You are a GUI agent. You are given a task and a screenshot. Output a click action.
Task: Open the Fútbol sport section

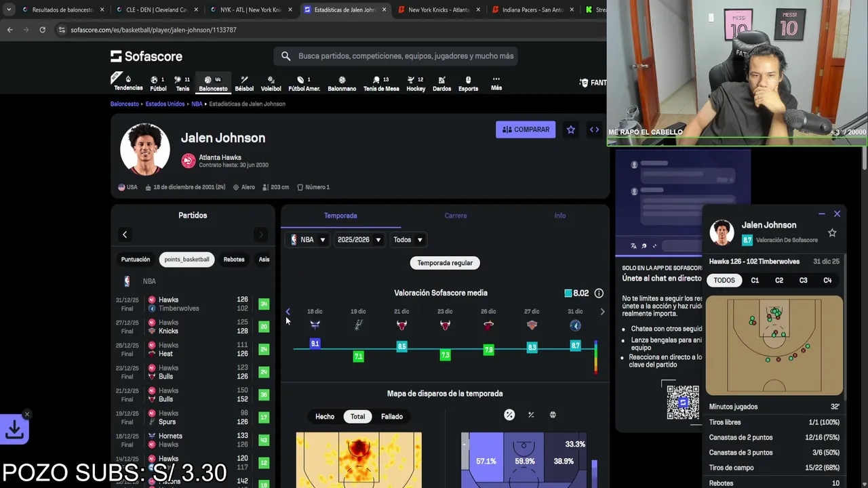(158, 84)
